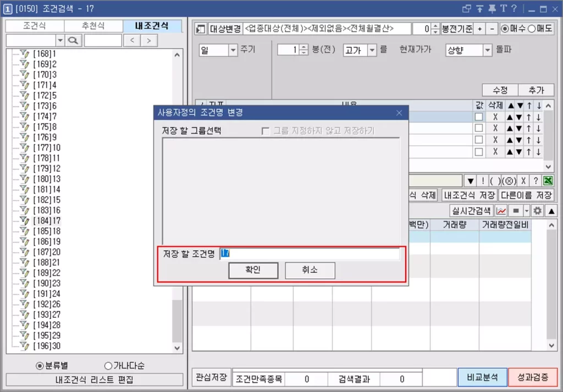
Task: Open the formula bar down-triangle dropdown
Action: pos(471,180)
